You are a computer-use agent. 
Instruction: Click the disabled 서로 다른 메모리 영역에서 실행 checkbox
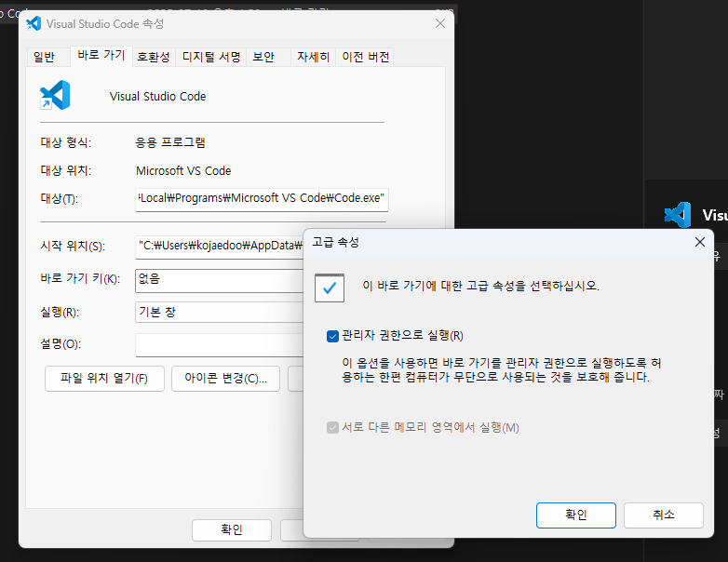tap(332, 427)
